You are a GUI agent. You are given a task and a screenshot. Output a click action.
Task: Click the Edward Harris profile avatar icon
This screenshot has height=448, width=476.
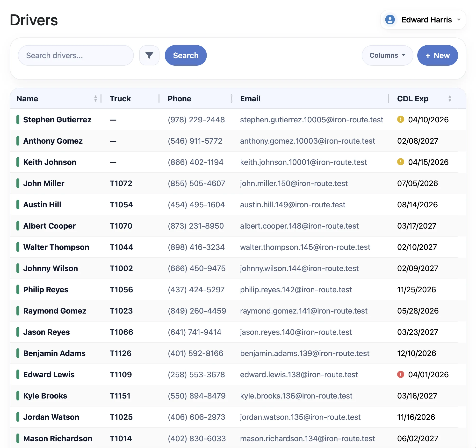[390, 20]
